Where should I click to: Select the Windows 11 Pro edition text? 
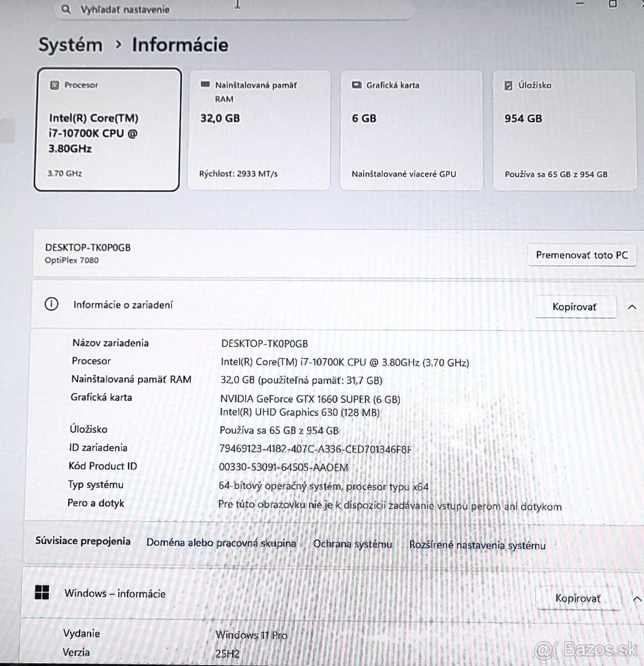pos(251,635)
